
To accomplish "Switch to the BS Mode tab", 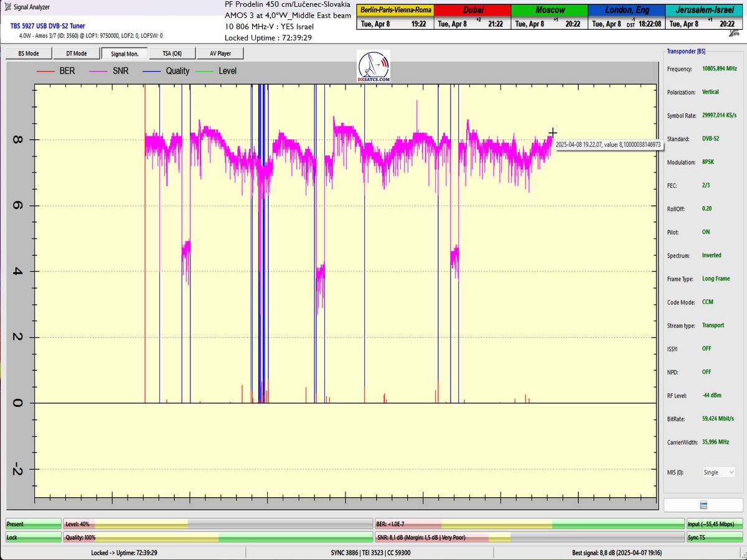I will click(x=29, y=54).
